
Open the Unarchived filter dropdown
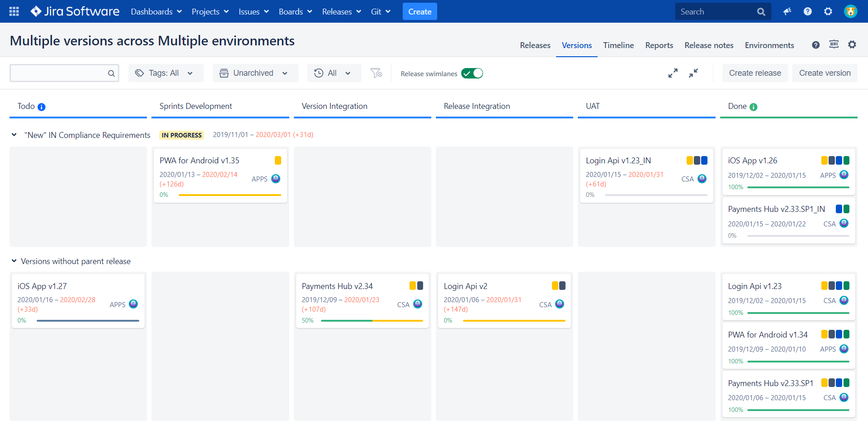(255, 73)
